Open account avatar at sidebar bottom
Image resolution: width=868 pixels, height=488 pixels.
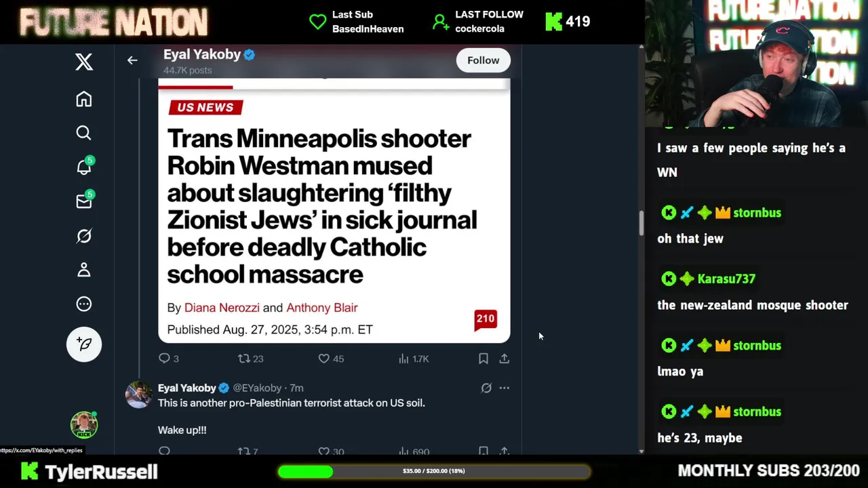(x=84, y=425)
